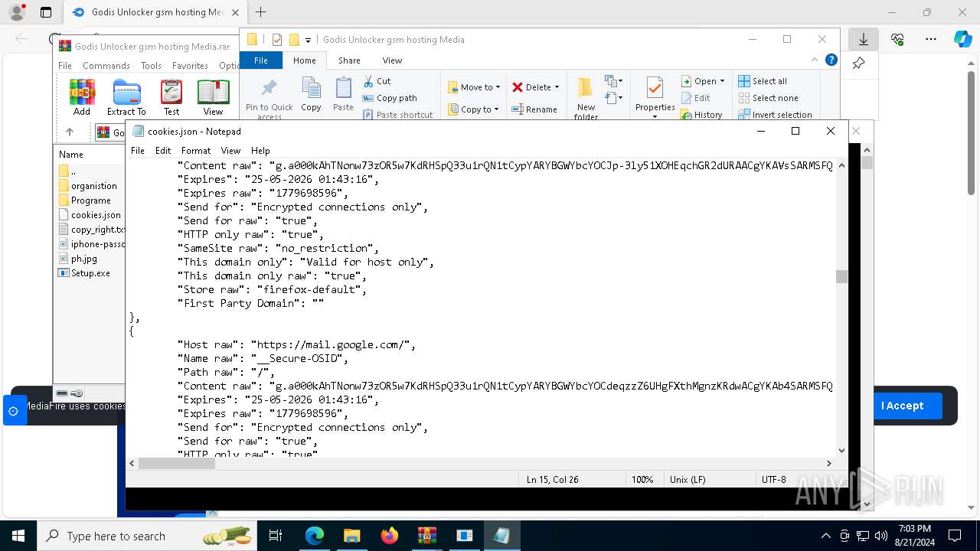Open Edge downloads icon
This screenshot has width=980, height=551.
pos(864,39)
